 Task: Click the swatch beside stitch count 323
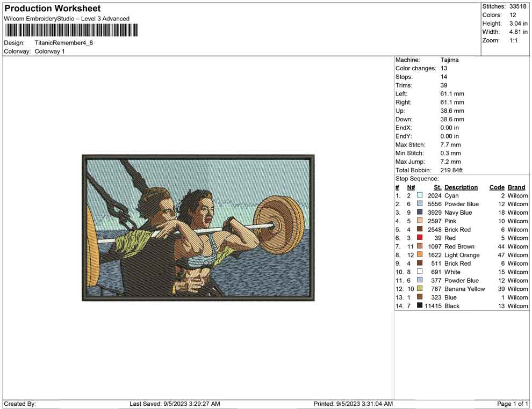click(x=420, y=297)
